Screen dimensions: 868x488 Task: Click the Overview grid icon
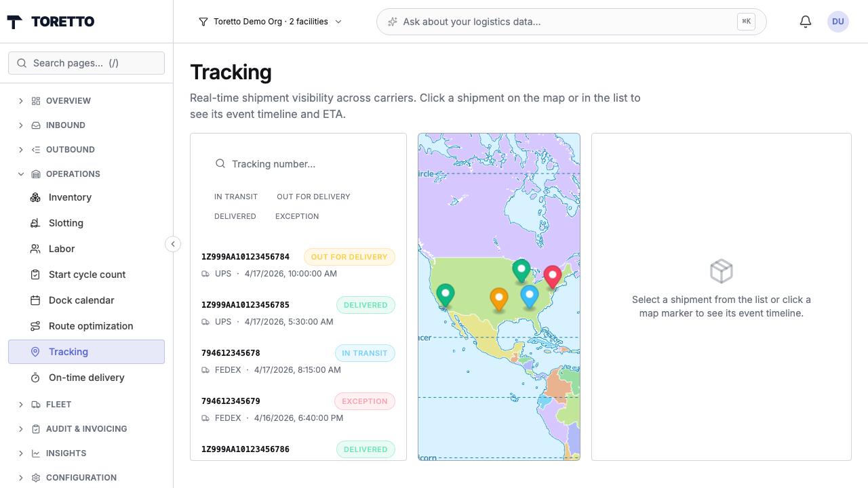36,101
